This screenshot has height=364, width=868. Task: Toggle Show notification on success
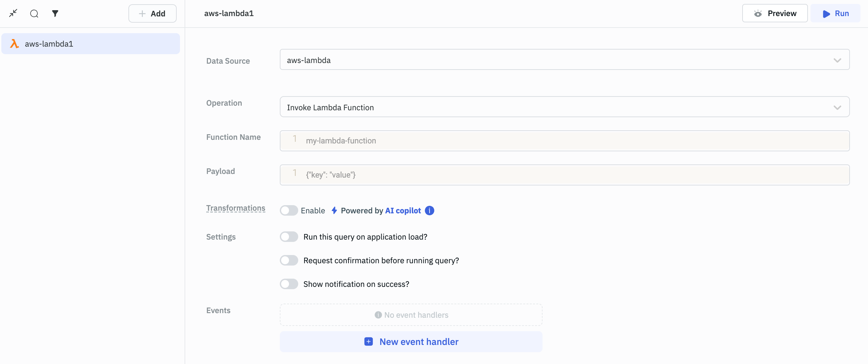pyautogui.click(x=288, y=283)
